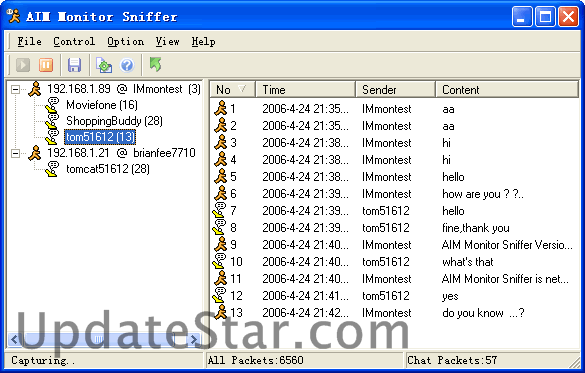Click the received-message icon on row 8
This screenshot has width=585, height=373.
[x=219, y=227]
